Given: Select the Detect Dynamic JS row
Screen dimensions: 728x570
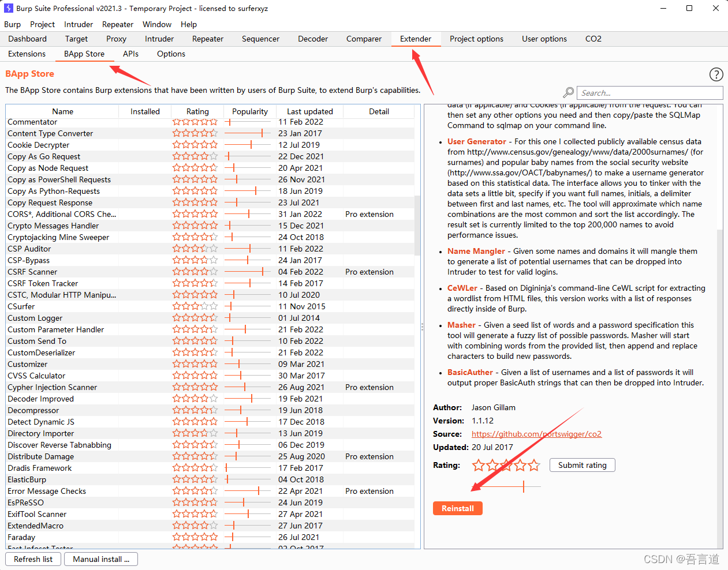Looking at the screenshot, I should (210, 422).
